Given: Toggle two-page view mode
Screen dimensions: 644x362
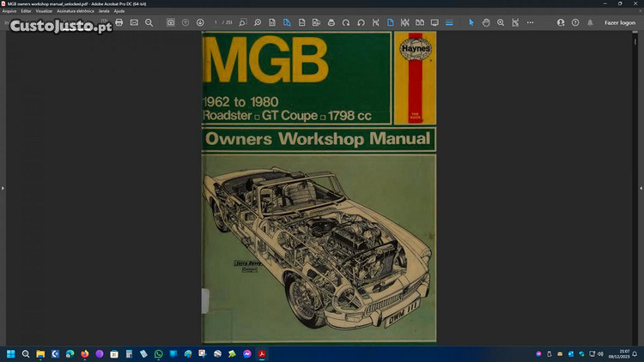Looking at the screenshot, I should click(x=420, y=22).
